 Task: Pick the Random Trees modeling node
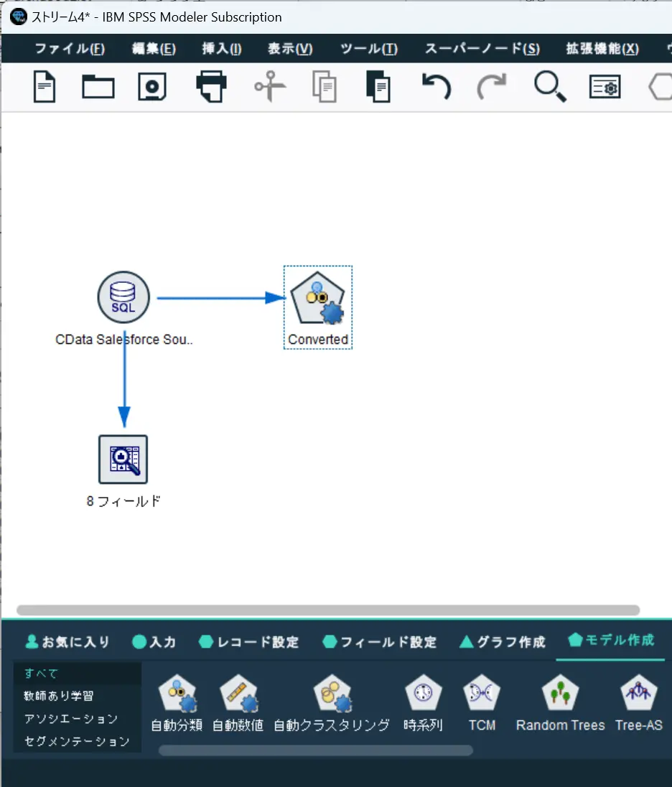(x=560, y=703)
